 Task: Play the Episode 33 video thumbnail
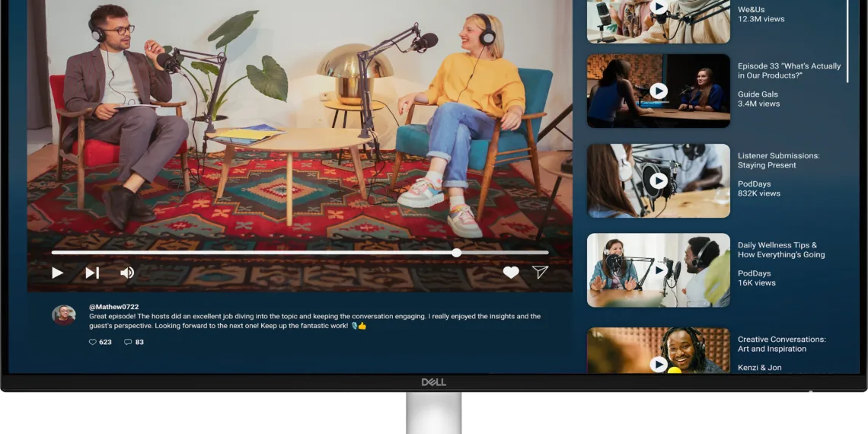pos(659,91)
